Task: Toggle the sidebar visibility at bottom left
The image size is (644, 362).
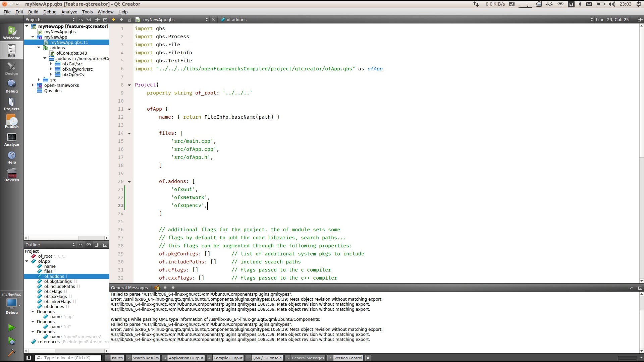Action: point(29,358)
